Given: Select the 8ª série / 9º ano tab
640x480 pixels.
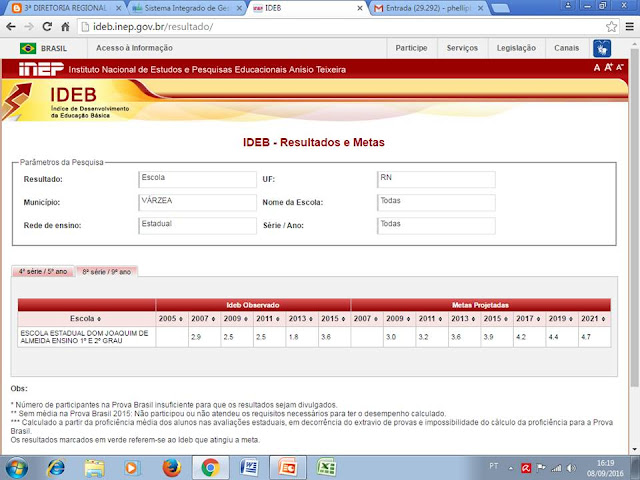Looking at the screenshot, I should (107, 272).
